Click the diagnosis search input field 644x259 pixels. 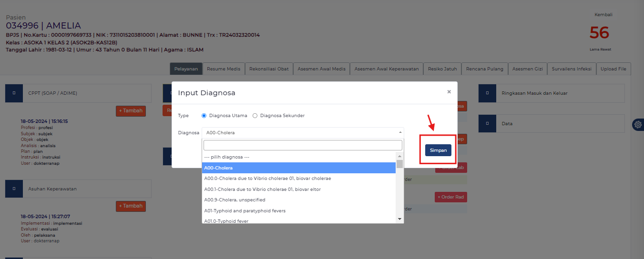coord(303,145)
